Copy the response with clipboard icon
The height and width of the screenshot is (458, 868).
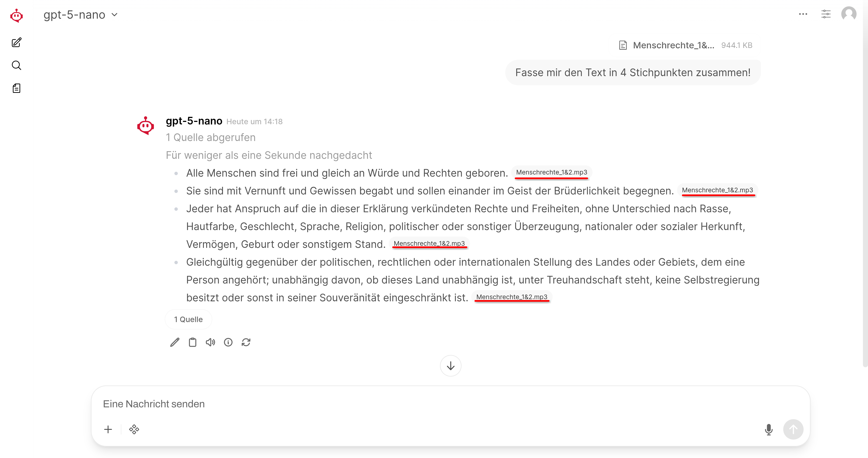pos(192,342)
